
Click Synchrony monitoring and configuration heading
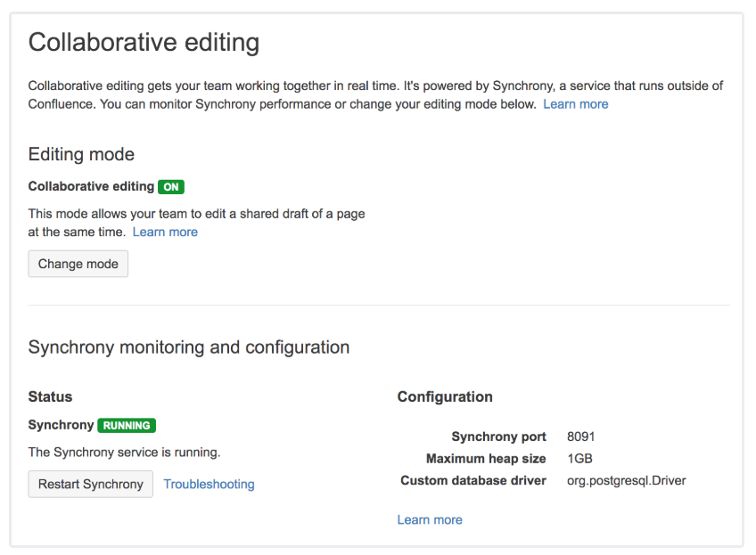point(188,347)
